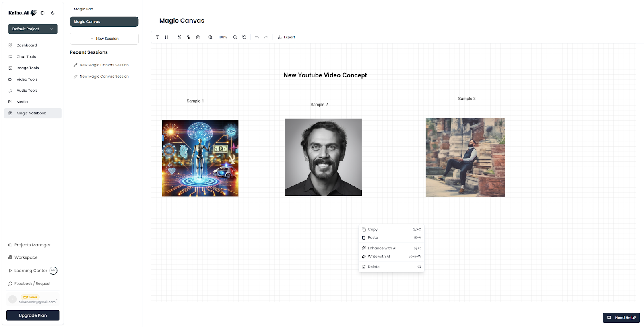Choose Write with AI from context menu

(x=379, y=257)
